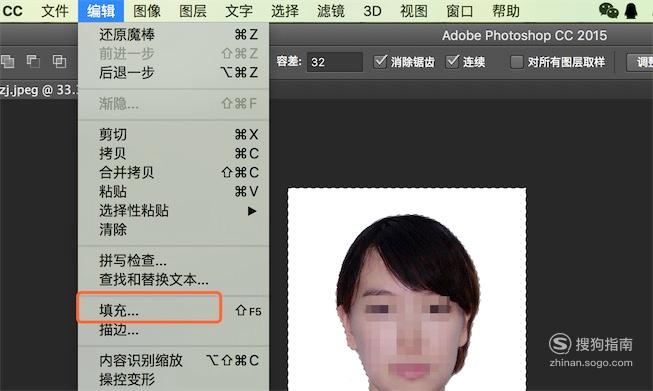Open the 选择 menu
Viewport: 653px width, 391px height.
(285, 11)
